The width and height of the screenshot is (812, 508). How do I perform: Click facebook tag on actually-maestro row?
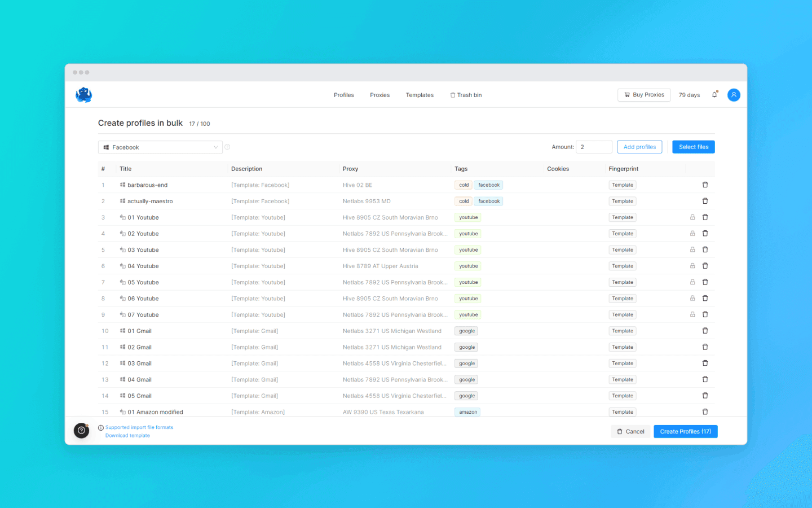[489, 201]
